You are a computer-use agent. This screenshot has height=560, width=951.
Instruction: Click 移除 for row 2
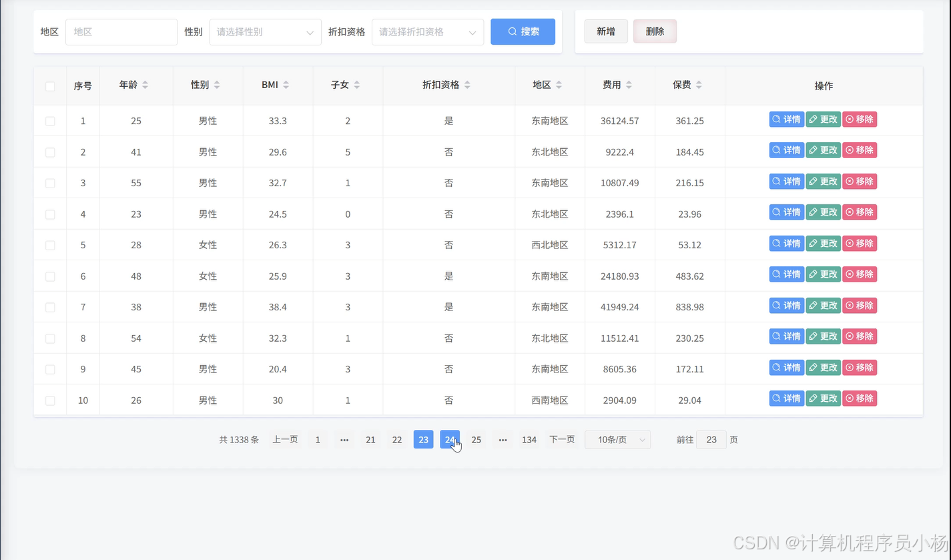click(x=860, y=150)
